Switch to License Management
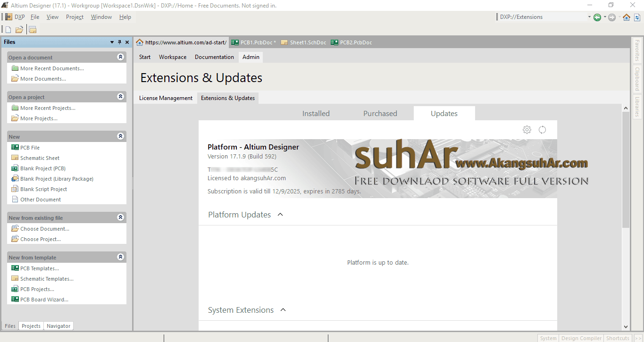The image size is (644, 342). point(166,98)
